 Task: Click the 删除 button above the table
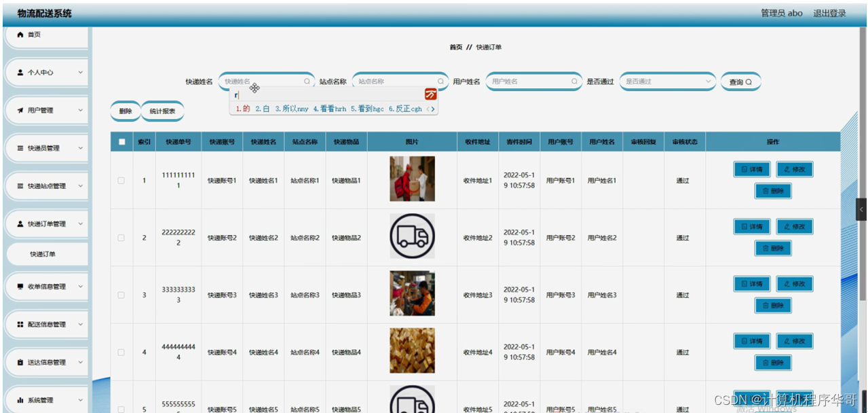(126, 111)
